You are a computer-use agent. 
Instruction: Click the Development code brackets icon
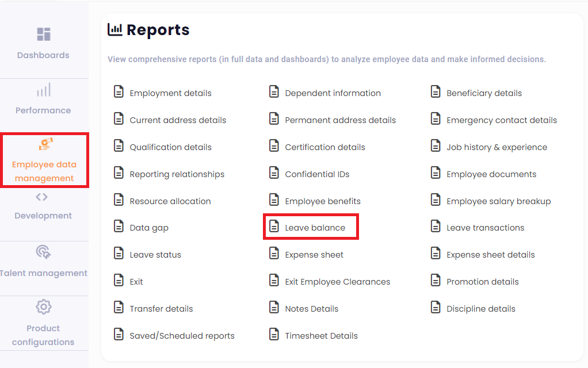pyautogui.click(x=42, y=197)
